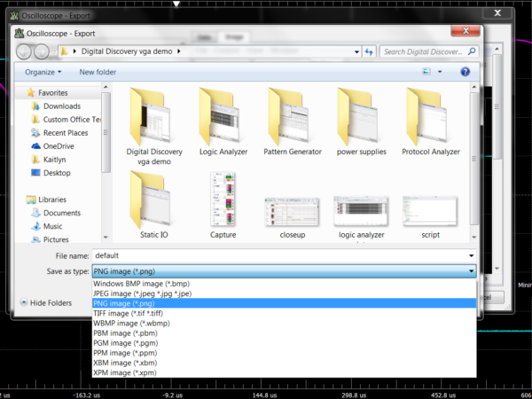Screen dimensions: 532x399
Task: Select the logic analyzer image thumbnail
Action: point(361,211)
